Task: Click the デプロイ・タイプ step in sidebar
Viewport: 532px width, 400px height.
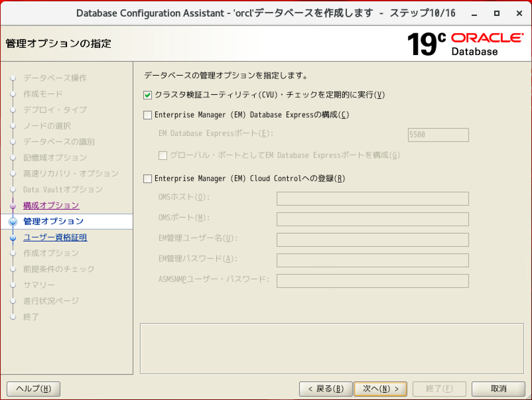Action: (55, 110)
